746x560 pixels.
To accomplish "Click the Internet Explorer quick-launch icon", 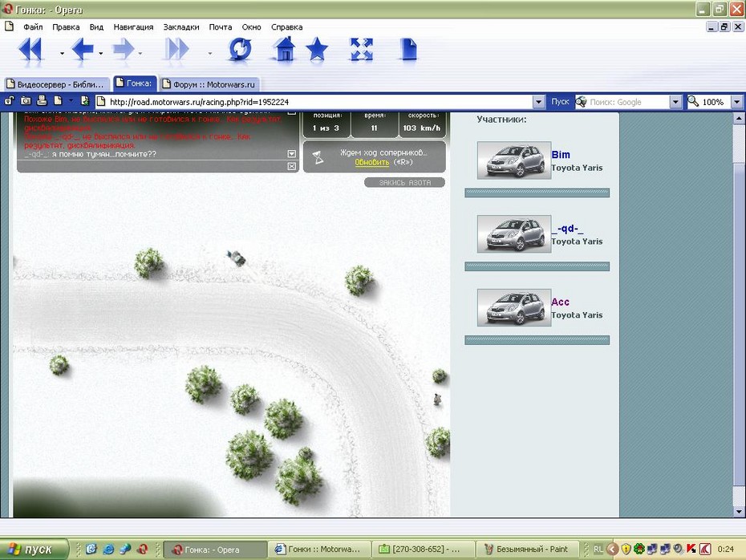I will (x=109, y=549).
